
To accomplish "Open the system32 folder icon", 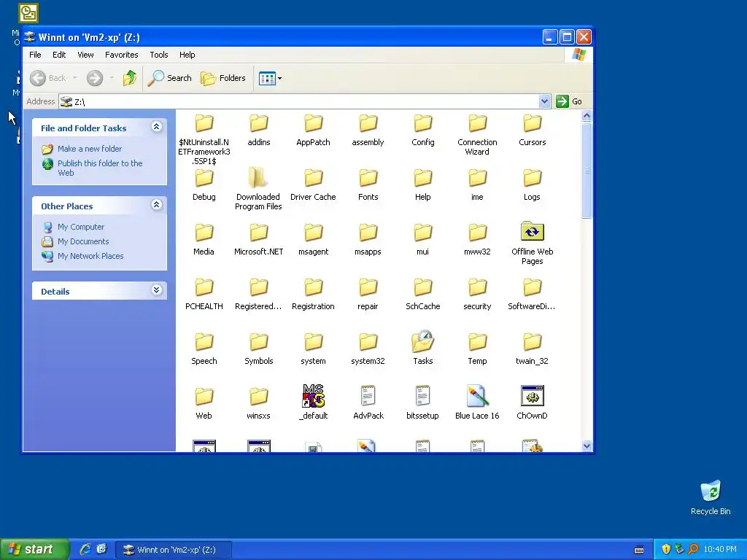I will click(x=368, y=343).
